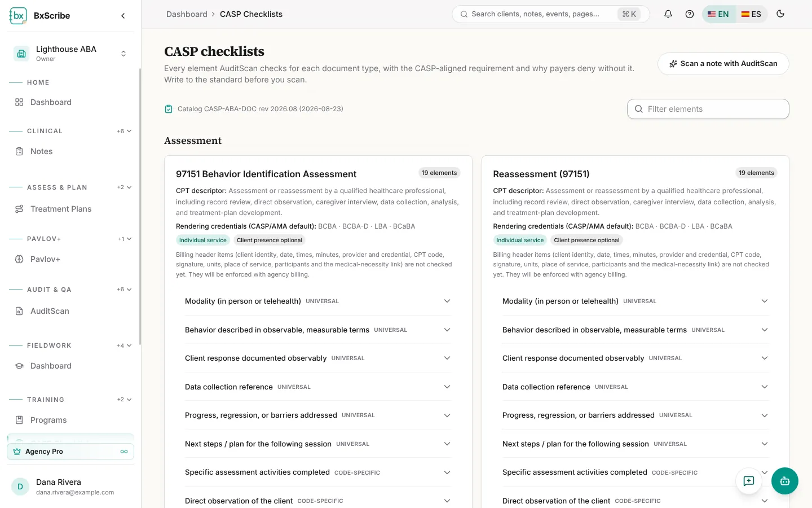
Task: Collapse the sidebar with the chevron
Action: 123,16
